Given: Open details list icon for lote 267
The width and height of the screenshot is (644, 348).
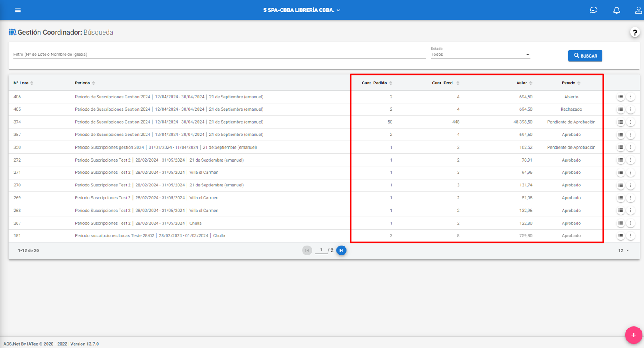Looking at the screenshot, I should tap(620, 223).
